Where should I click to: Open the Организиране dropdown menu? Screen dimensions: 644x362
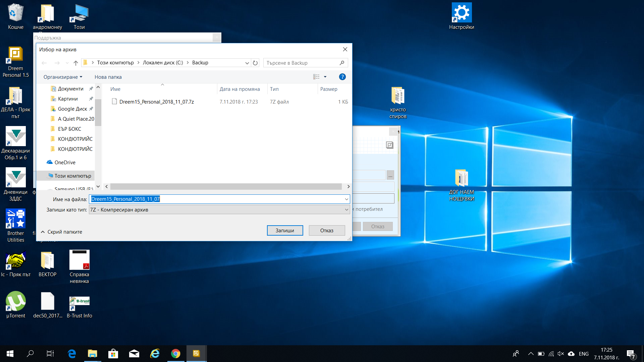click(x=63, y=77)
